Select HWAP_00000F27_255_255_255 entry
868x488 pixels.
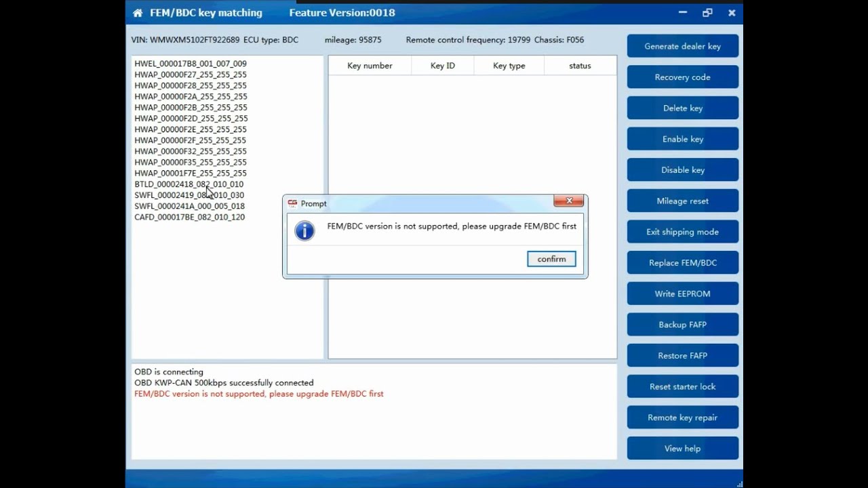pyautogui.click(x=191, y=75)
